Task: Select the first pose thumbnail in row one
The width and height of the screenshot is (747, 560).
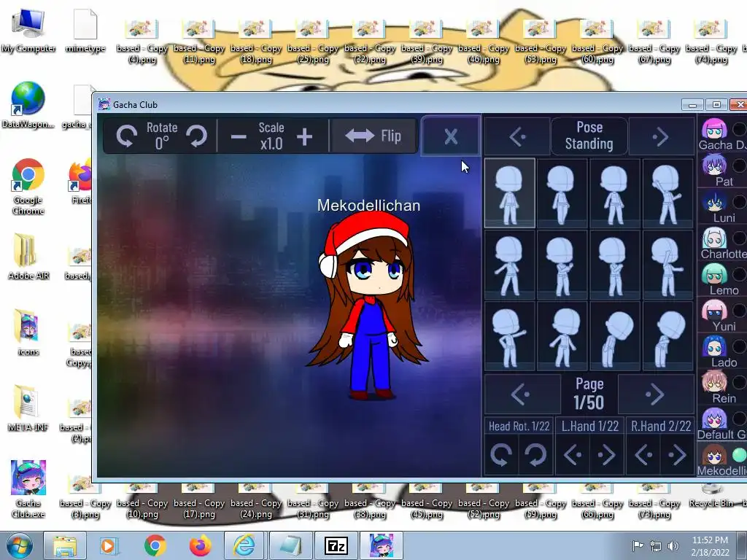Action: [510, 193]
